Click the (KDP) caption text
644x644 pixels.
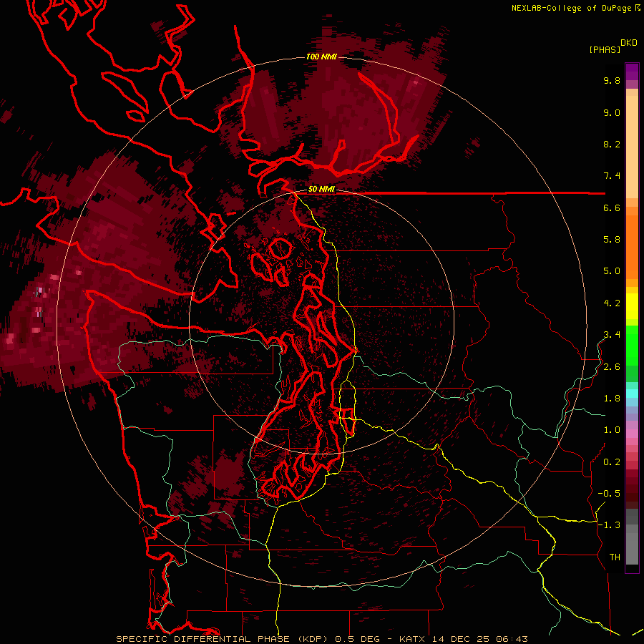[313, 639]
